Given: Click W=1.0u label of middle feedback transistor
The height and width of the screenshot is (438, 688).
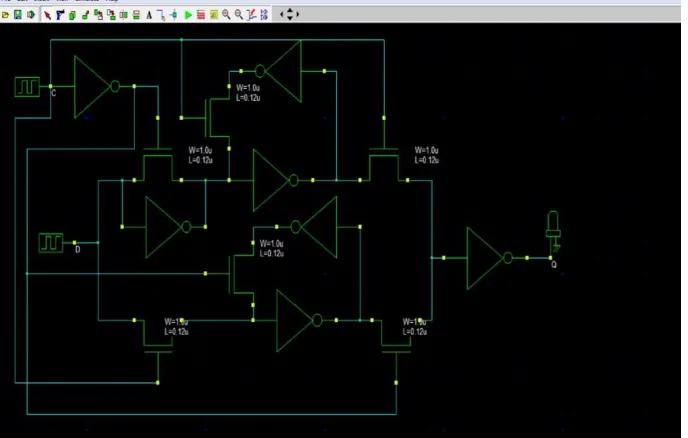Looking at the screenshot, I should [x=271, y=244].
